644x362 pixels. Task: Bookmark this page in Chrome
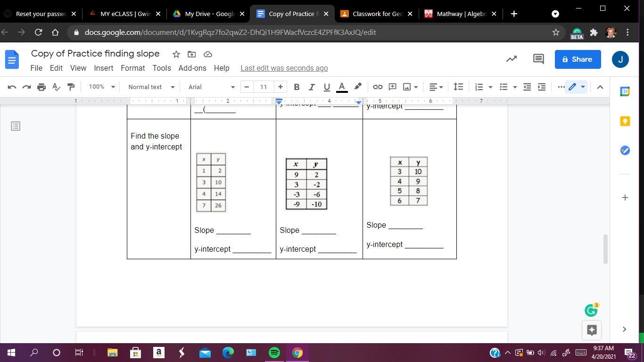[556, 32]
